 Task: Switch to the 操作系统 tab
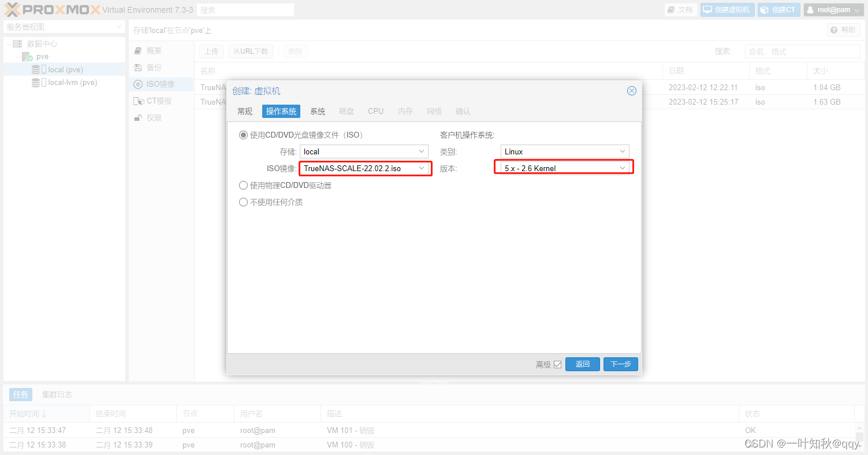click(281, 111)
